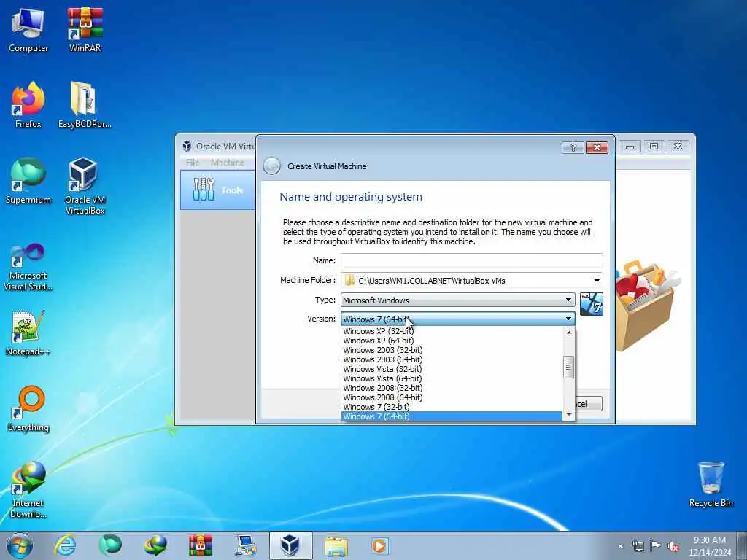This screenshot has height=560, width=747.
Task: Expand the Machine Folder dropdown
Action: pos(597,281)
